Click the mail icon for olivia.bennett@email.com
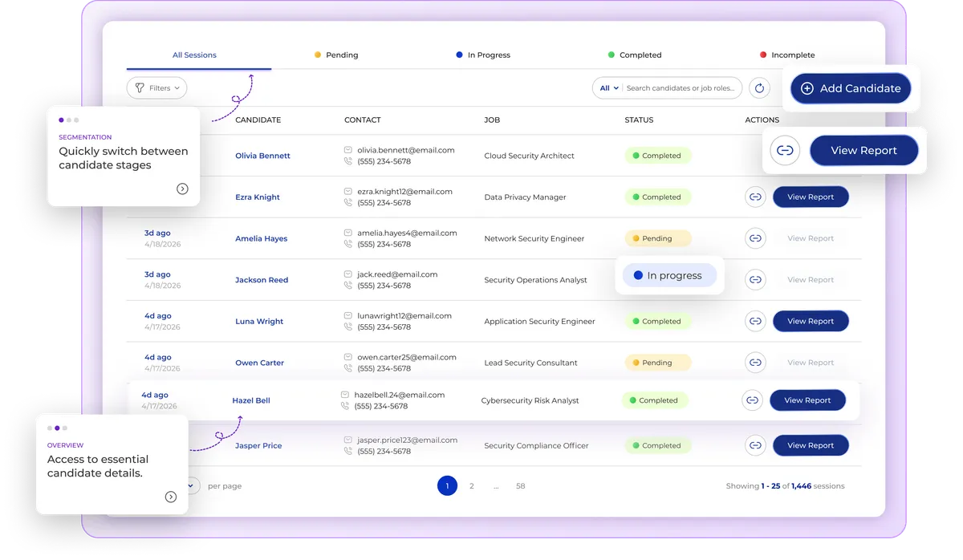 pyautogui.click(x=348, y=150)
